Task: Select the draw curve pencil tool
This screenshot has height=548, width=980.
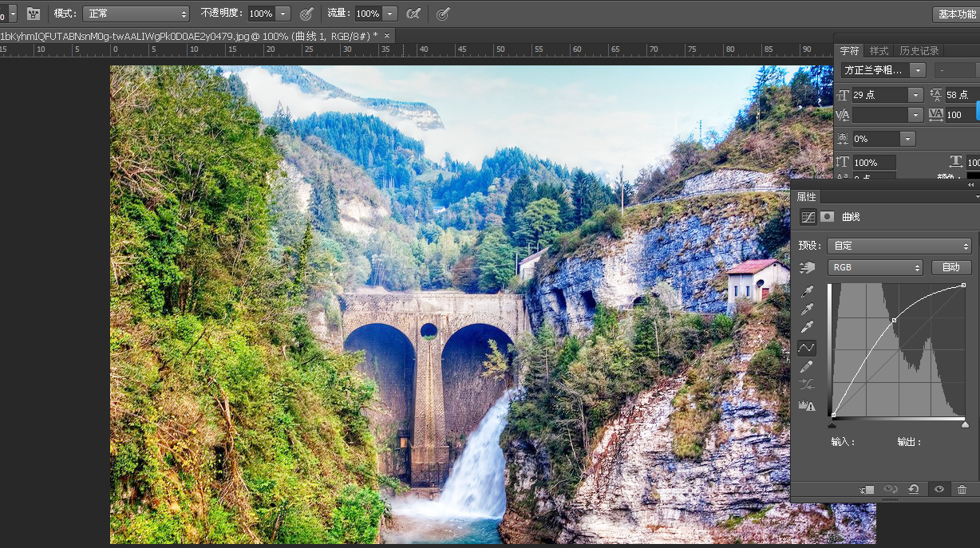Action: [x=807, y=367]
